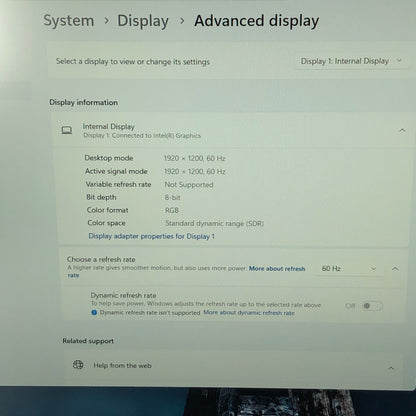Go back to System breadcrumb
416x416 pixels.
point(69,21)
